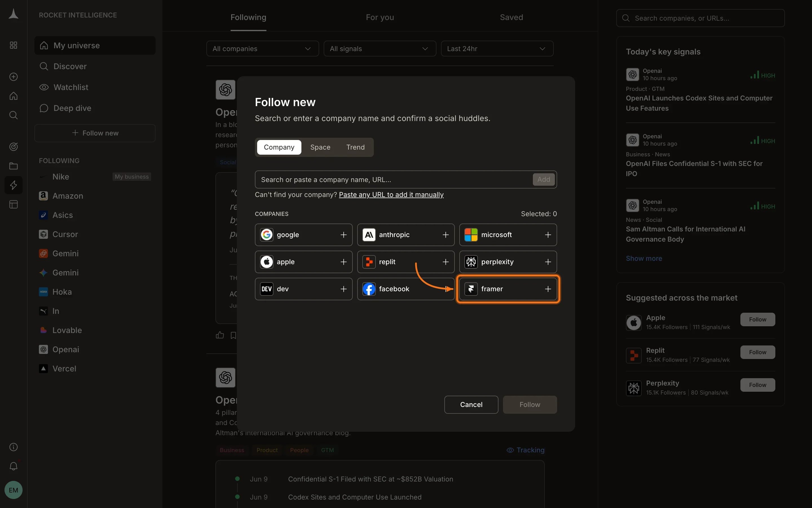Image resolution: width=812 pixels, height=508 pixels.
Task: Follow Perplexity in suggested list
Action: pyautogui.click(x=758, y=385)
